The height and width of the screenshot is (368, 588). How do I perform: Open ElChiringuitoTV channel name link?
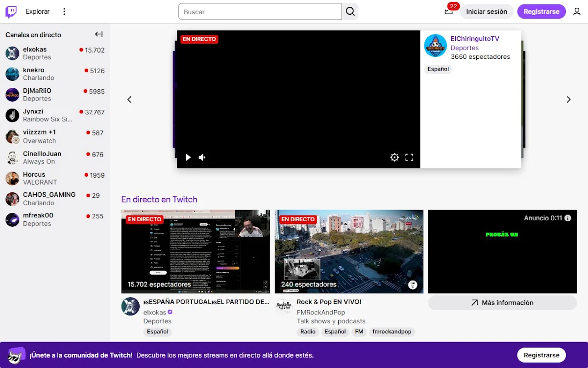475,39
